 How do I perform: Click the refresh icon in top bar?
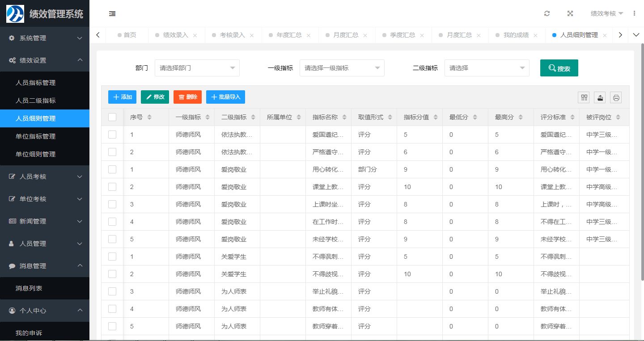click(547, 13)
